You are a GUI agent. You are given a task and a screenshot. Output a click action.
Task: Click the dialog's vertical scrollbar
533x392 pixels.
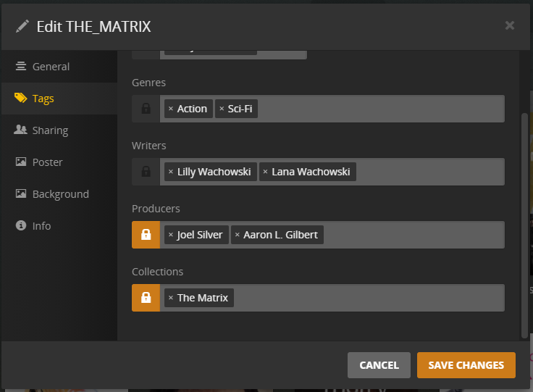tap(524, 226)
